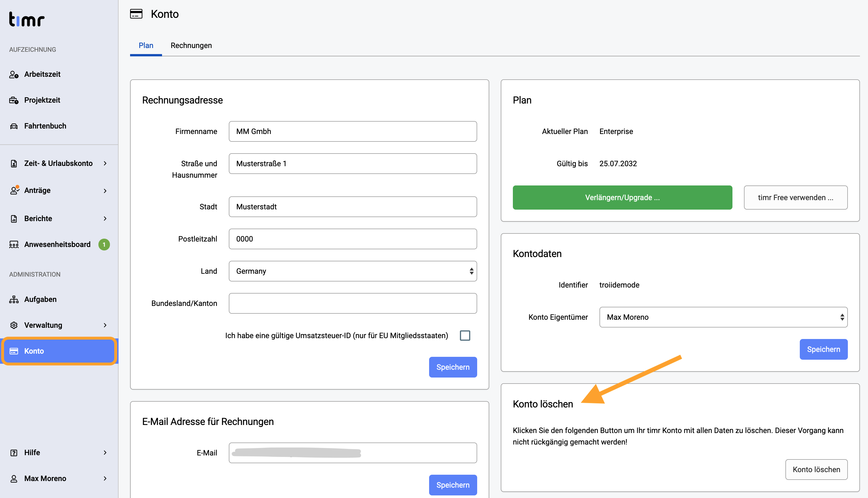Switch to the Rechnungen tab
The image size is (868, 498).
191,45
